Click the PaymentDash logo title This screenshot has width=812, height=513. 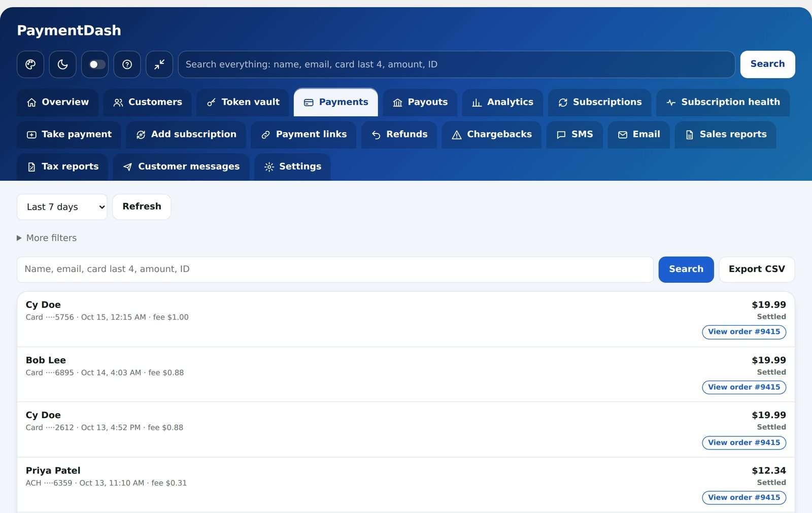tap(69, 30)
